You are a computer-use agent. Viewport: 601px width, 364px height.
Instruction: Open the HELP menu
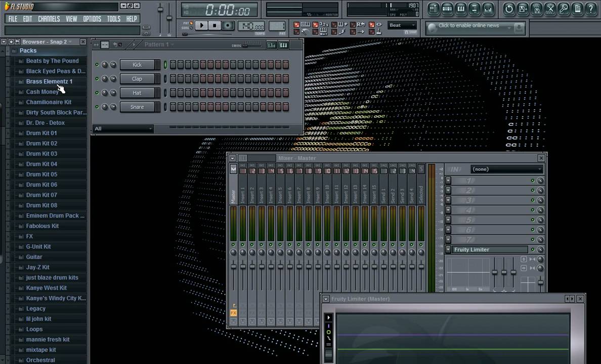[x=132, y=19]
